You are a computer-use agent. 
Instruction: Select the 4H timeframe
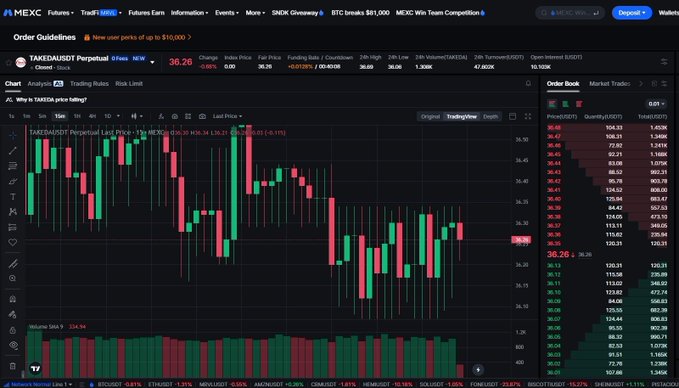92,116
